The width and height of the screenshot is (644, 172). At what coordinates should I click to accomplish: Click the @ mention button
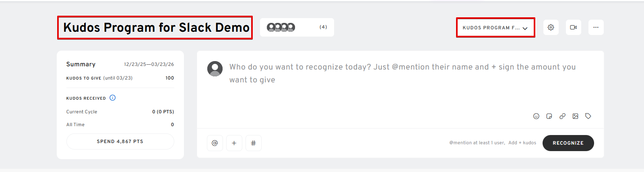(x=215, y=143)
